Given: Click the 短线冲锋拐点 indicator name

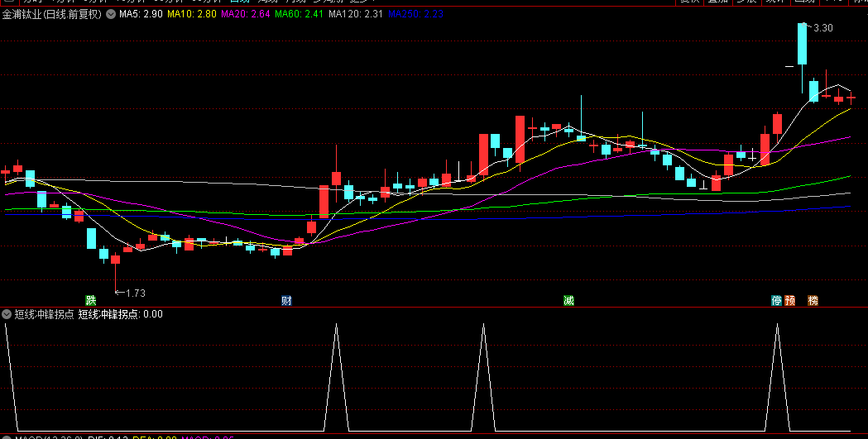Looking at the screenshot, I should tap(45, 315).
